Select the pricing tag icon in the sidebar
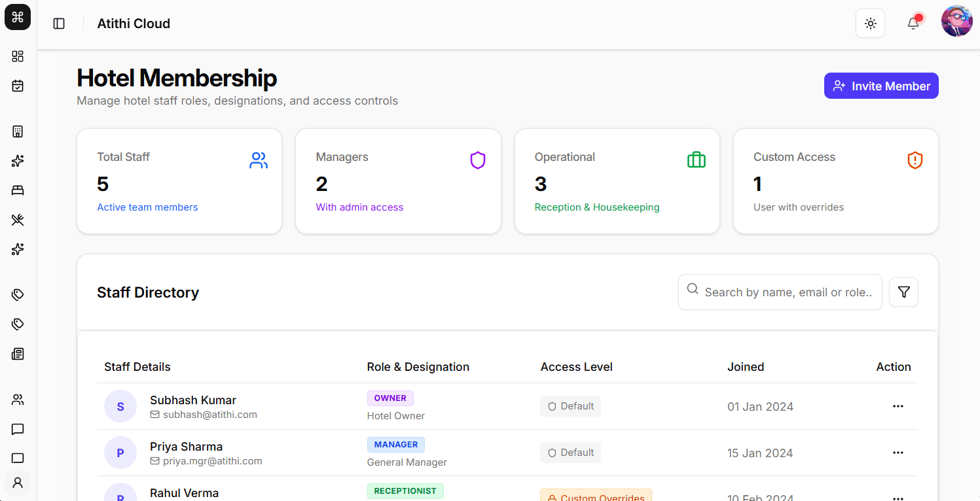This screenshot has width=980, height=501. (x=18, y=294)
